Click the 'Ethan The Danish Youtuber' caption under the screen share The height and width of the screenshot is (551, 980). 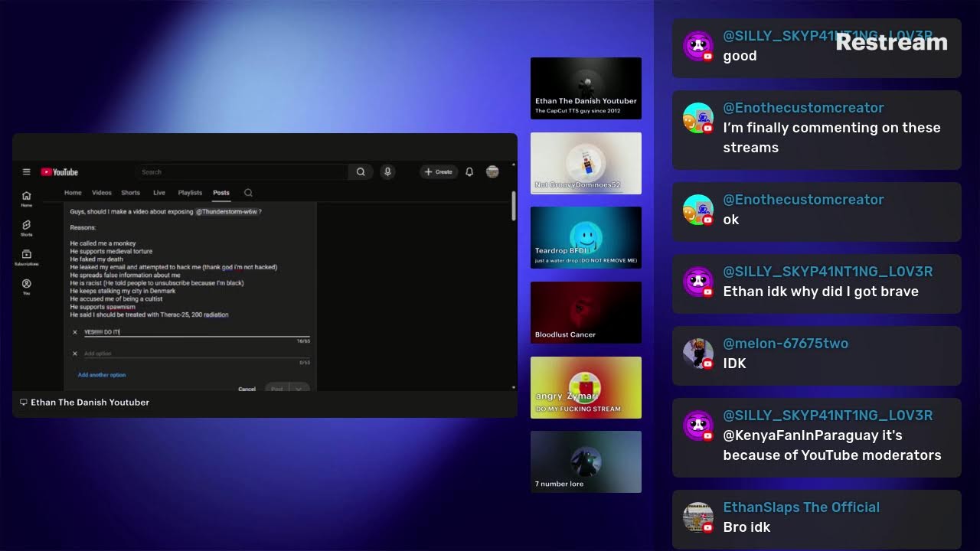(x=90, y=403)
